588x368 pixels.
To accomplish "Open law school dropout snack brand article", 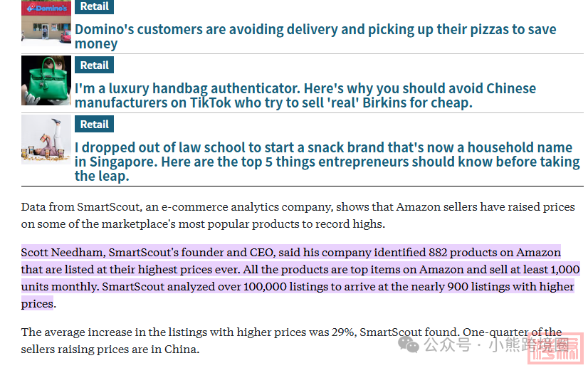I will pyautogui.click(x=327, y=162).
